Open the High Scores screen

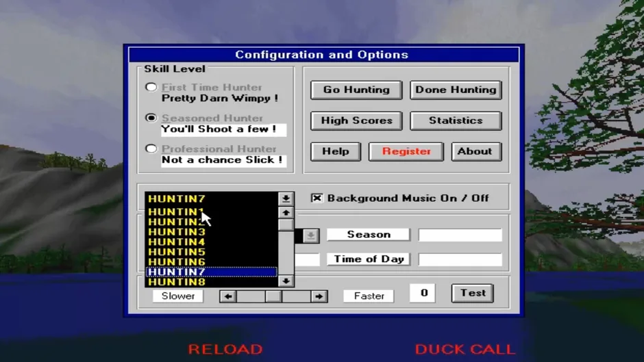[x=356, y=120]
